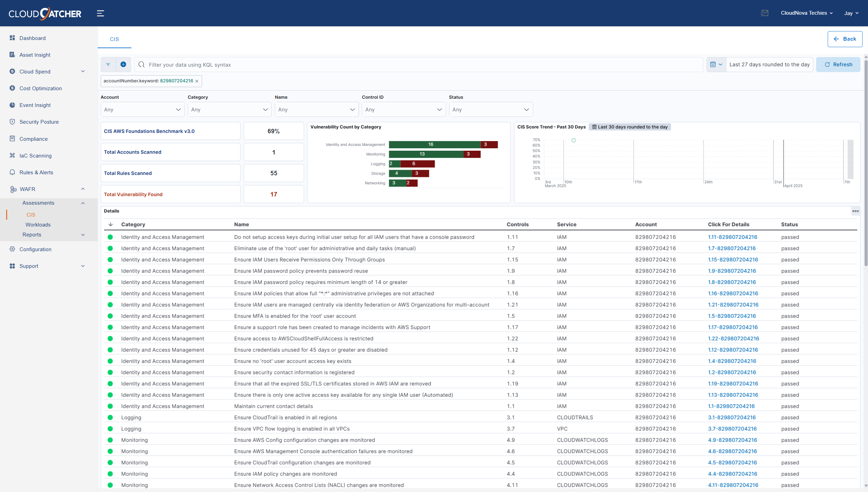Click the data point on CIS Score Trend

[x=574, y=140]
